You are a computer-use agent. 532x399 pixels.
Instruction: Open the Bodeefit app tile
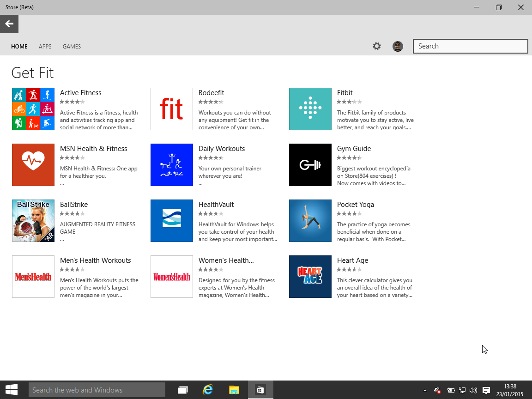[171, 109]
